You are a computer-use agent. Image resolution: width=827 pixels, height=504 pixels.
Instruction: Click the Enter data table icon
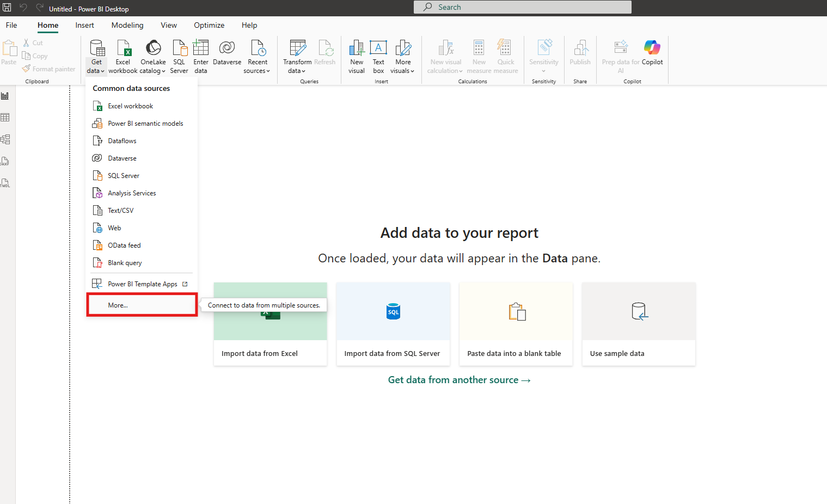pos(200,49)
